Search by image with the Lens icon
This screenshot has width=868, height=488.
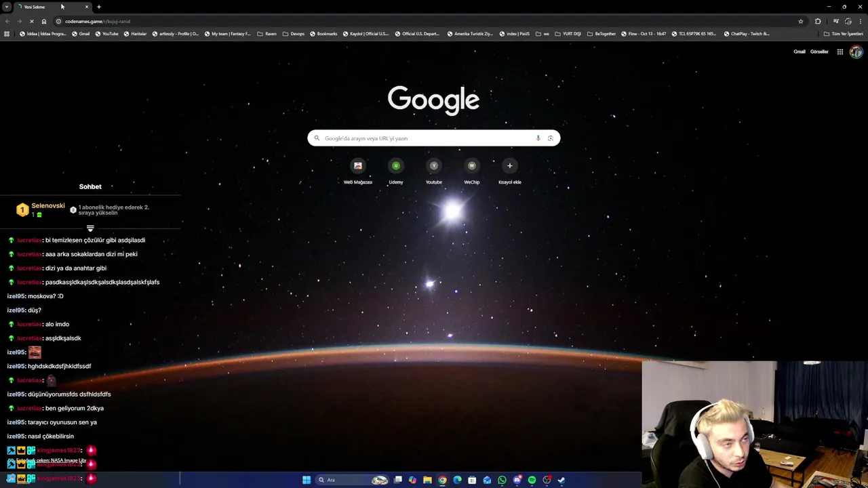click(x=550, y=138)
